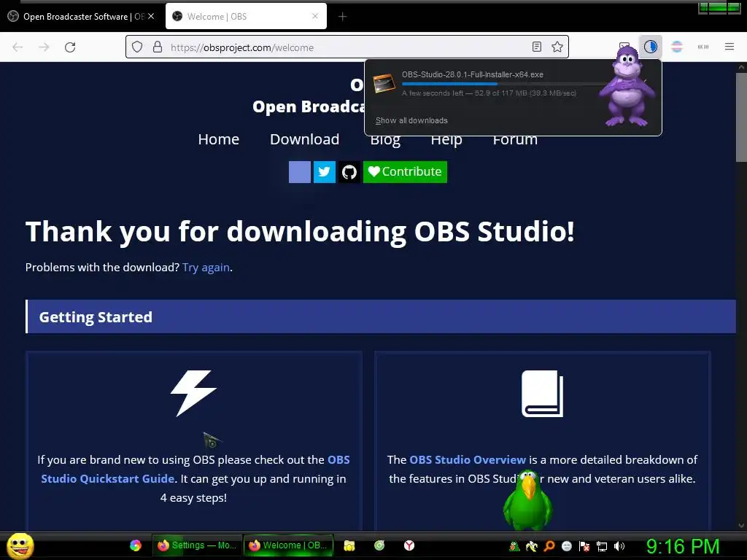Click the page vertical scrollbar thumb
The image size is (747, 560).
tap(741, 117)
